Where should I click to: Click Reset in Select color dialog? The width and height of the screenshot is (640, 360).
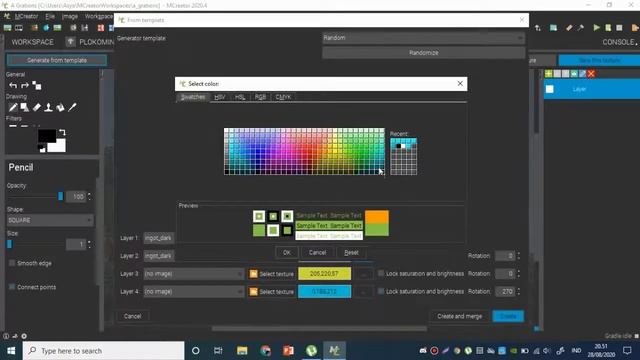tap(351, 253)
